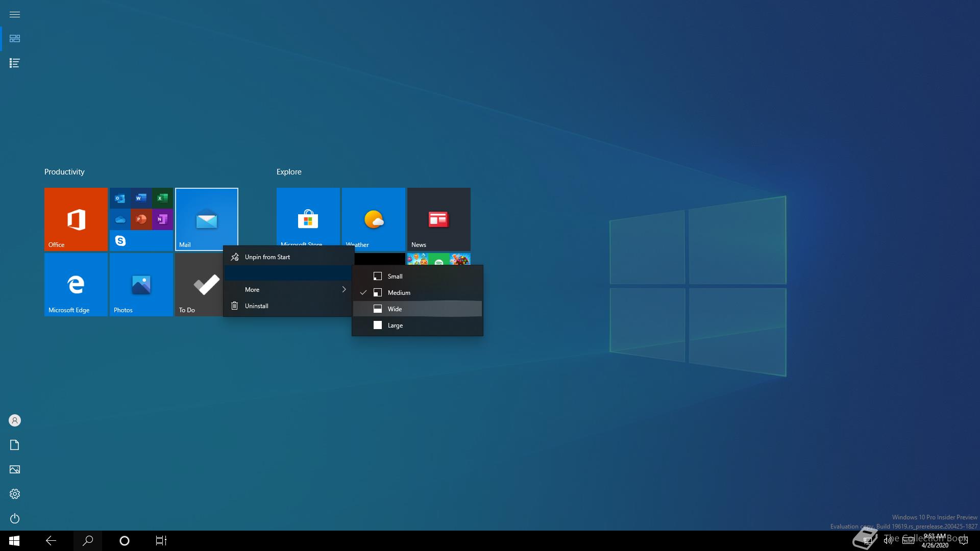The width and height of the screenshot is (980, 551).
Task: Click the highlighted Resize menu row
Action: 288,273
